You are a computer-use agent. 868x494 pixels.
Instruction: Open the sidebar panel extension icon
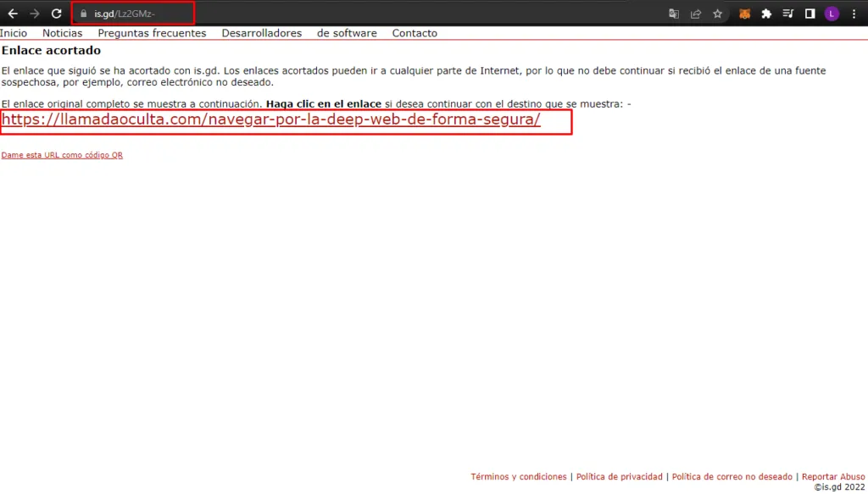point(811,13)
